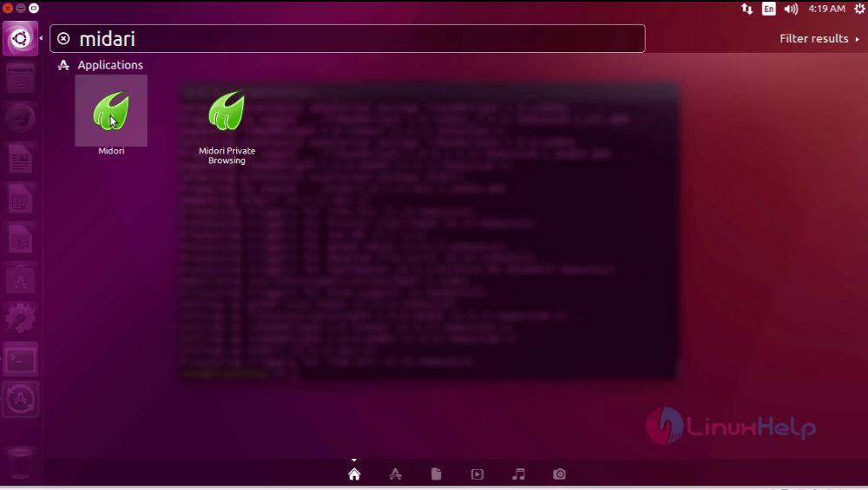868x490 pixels.
Task: Clear the search text with the X icon
Action: [x=63, y=39]
